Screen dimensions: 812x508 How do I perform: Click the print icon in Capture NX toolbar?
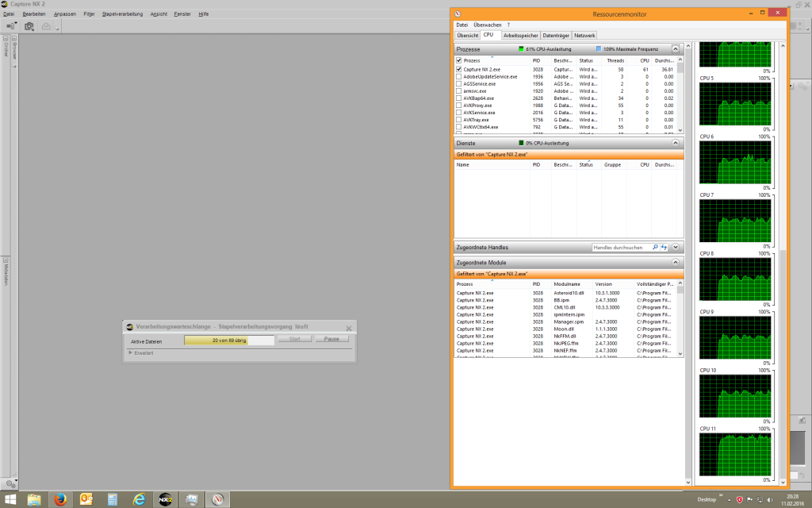[46, 26]
